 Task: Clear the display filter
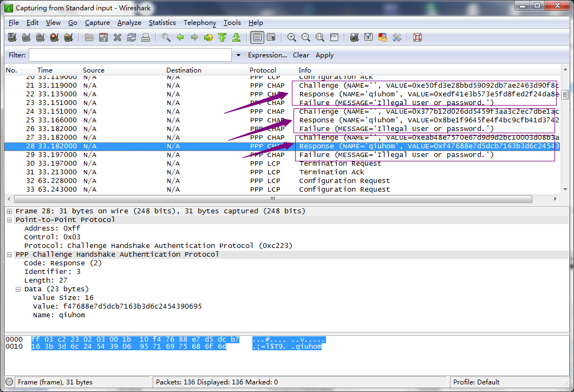pyautogui.click(x=301, y=55)
